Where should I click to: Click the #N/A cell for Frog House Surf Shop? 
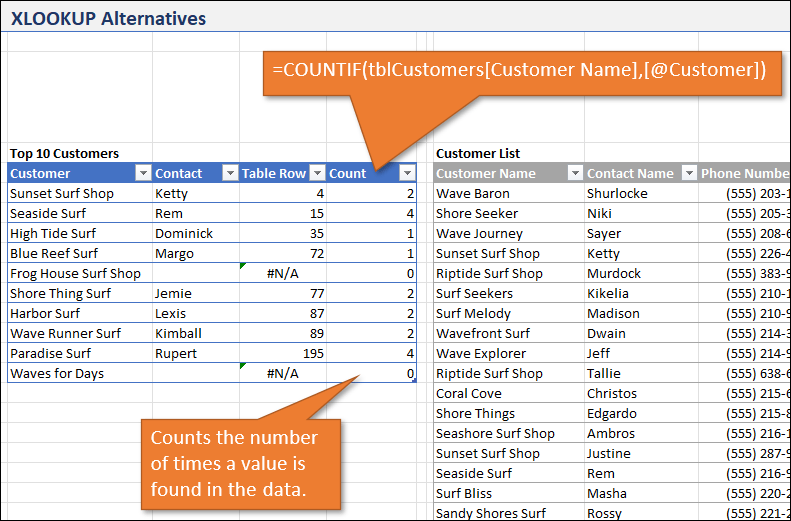pos(284,273)
